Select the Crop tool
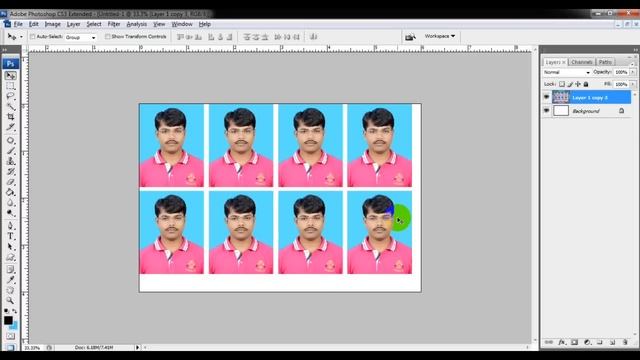 11,117
